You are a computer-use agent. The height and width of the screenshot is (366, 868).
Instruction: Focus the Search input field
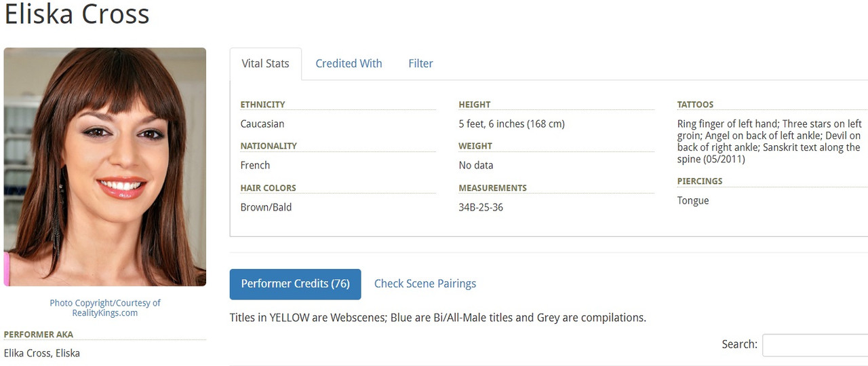click(815, 345)
